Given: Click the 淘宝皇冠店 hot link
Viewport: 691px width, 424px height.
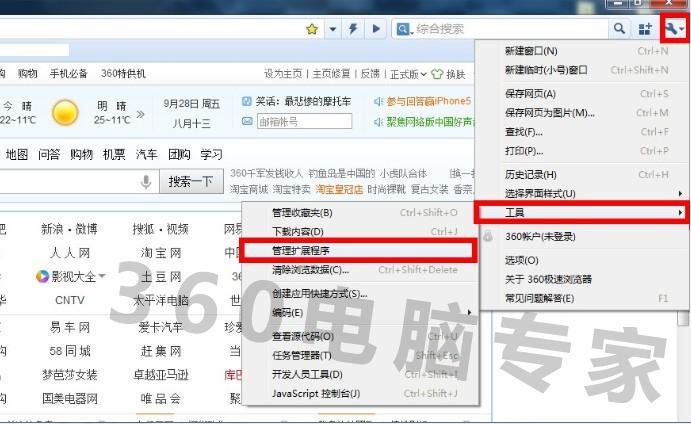Looking at the screenshot, I should pyautogui.click(x=339, y=190).
